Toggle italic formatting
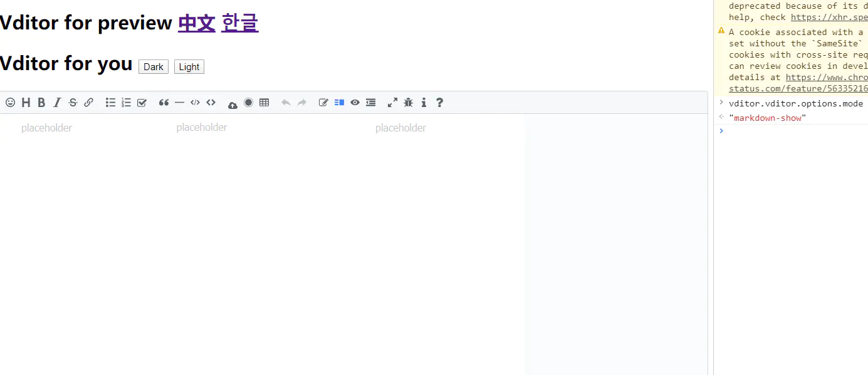Screen dimensions: 868x375 (x=57, y=103)
